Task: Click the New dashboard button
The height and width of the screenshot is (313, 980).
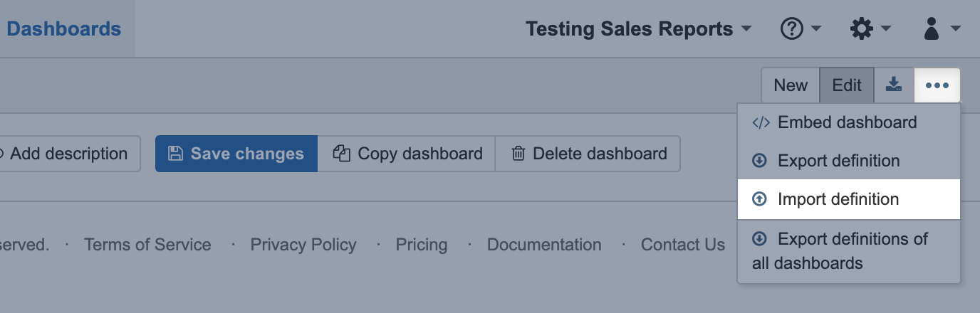Action: click(x=791, y=85)
